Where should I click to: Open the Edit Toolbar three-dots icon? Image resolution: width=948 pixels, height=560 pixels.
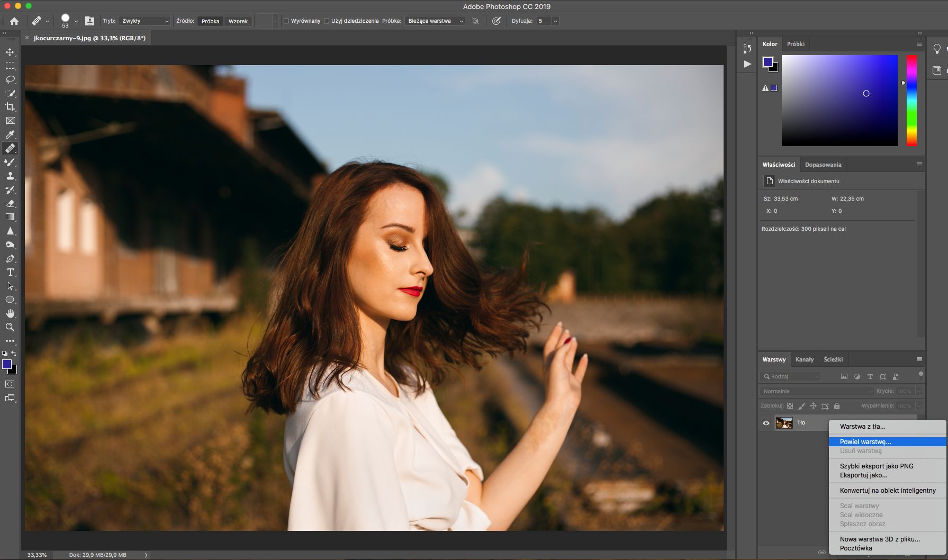pos(10,341)
